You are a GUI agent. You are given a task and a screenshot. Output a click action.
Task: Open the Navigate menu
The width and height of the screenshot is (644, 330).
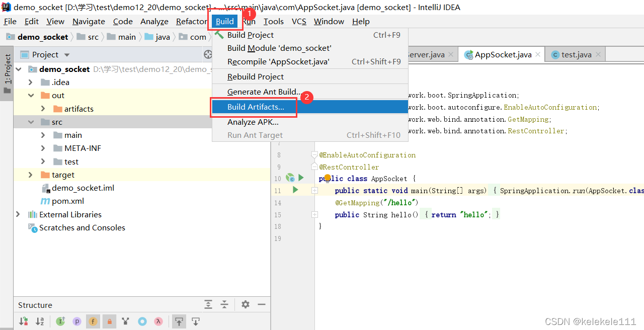click(89, 21)
